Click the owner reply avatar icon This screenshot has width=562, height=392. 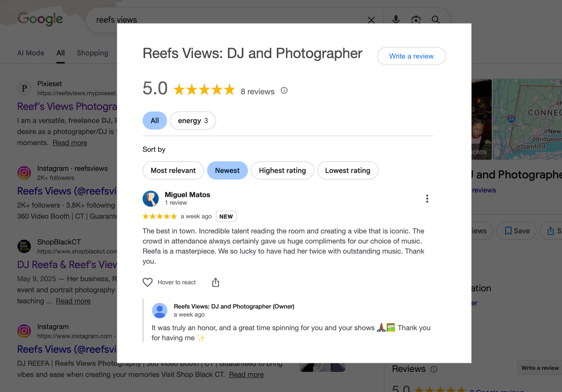click(x=160, y=311)
